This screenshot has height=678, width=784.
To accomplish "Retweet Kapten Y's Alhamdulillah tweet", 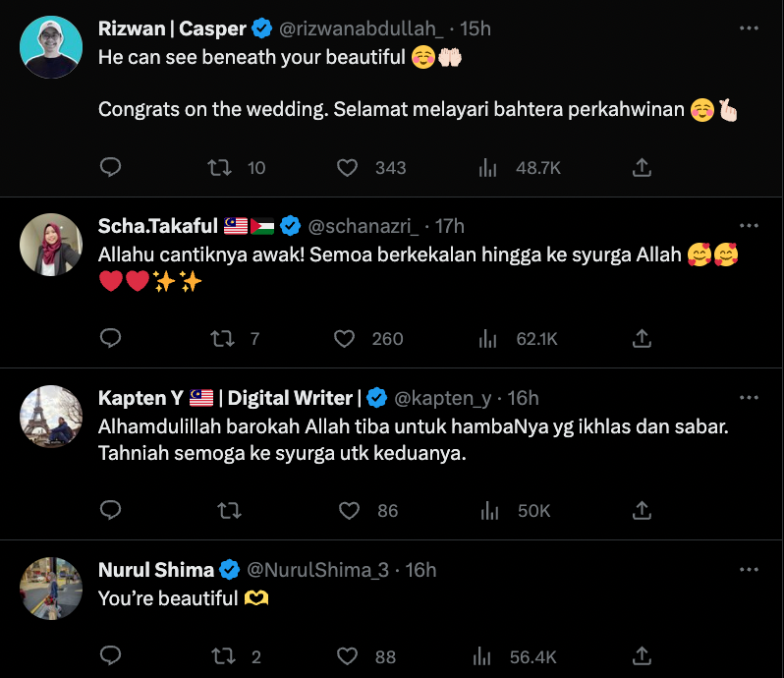I will [229, 510].
